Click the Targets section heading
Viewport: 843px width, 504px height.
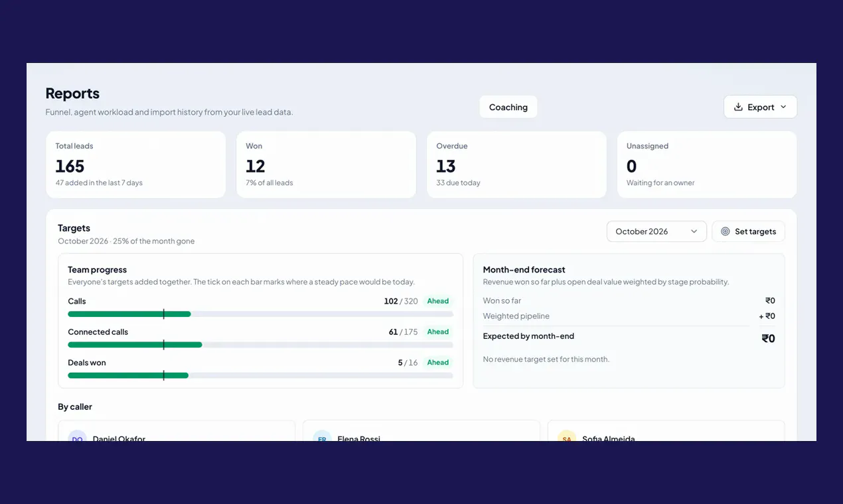[74, 228]
